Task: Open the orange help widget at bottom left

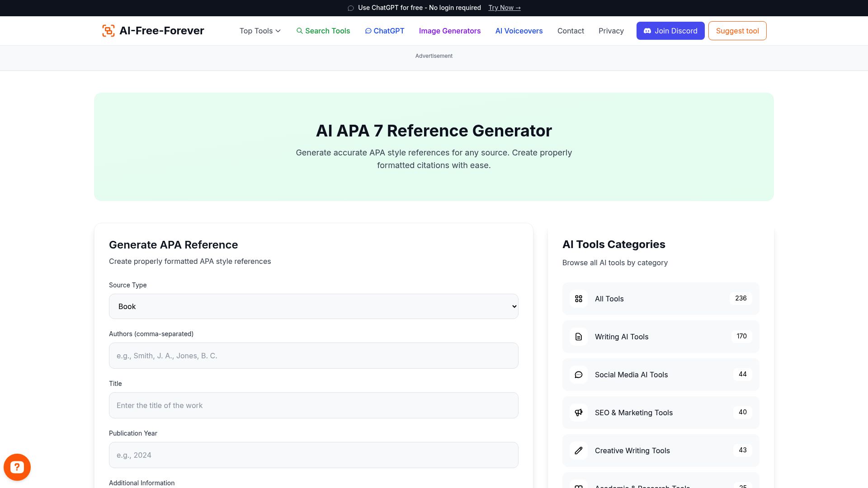Action: coord(17,467)
